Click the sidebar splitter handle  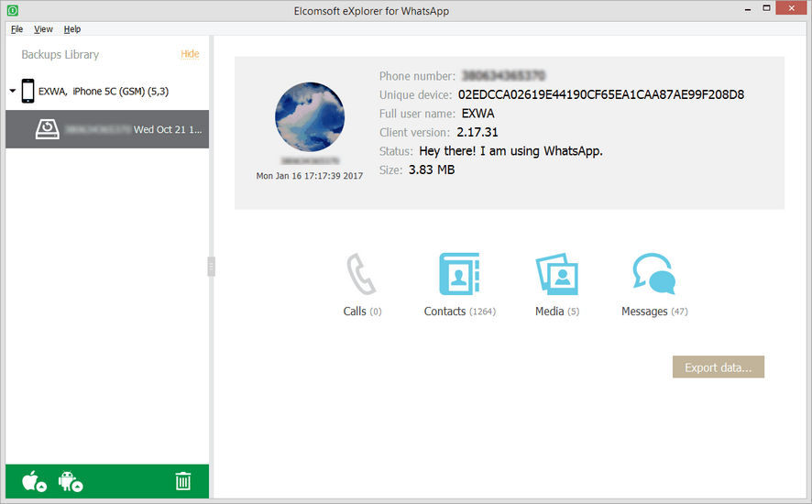coord(212,267)
